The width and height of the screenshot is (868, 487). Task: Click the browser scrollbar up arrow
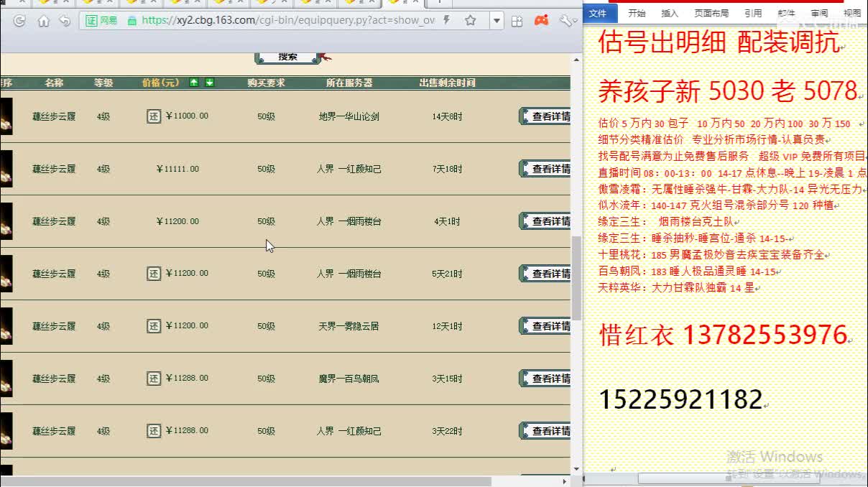[576, 60]
